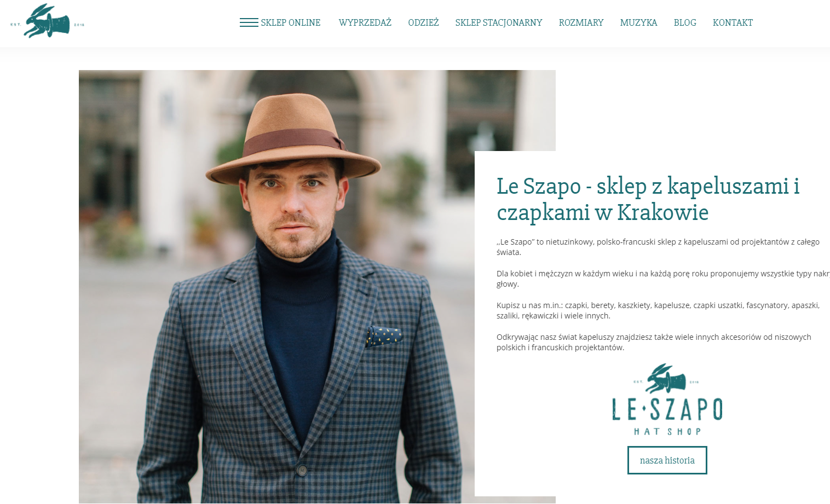Click paragraph starting with Kupisz u nas
830x504 pixels.
tap(658, 310)
